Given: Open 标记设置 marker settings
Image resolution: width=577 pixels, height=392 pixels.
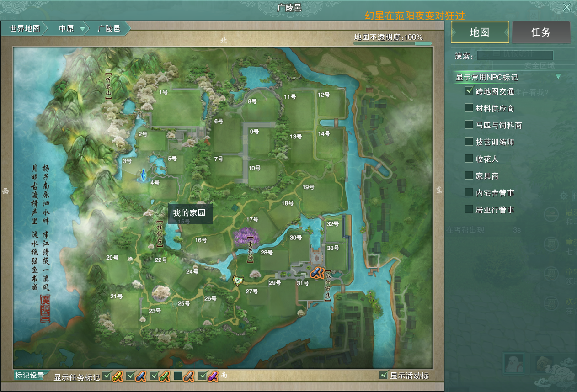Looking at the screenshot, I should coord(29,376).
